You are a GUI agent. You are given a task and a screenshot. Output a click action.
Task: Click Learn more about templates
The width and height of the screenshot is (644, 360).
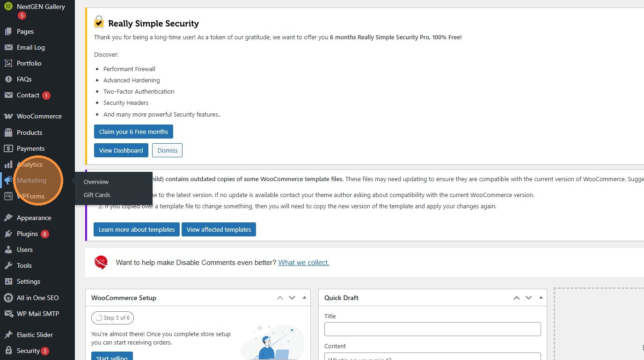(137, 229)
